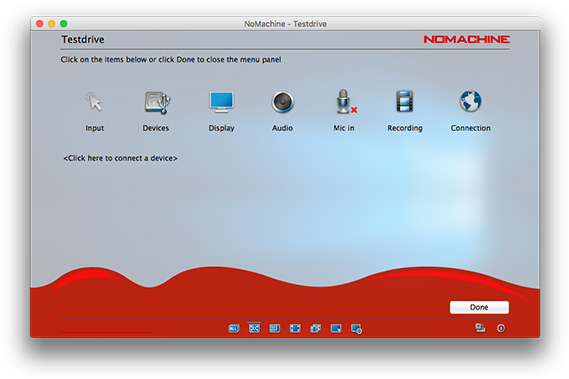The width and height of the screenshot is (569, 379).
Task: Open the Connection globe icon
Action: (x=470, y=101)
